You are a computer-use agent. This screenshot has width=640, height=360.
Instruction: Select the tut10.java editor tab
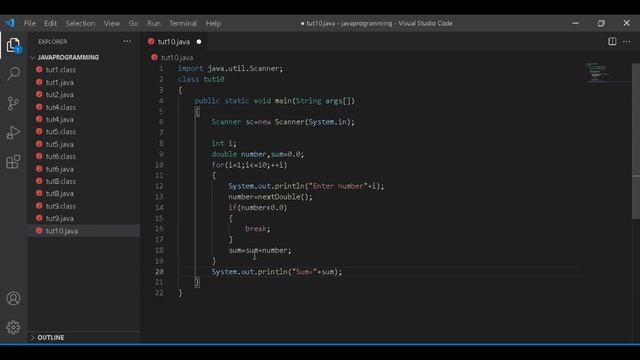tap(173, 42)
